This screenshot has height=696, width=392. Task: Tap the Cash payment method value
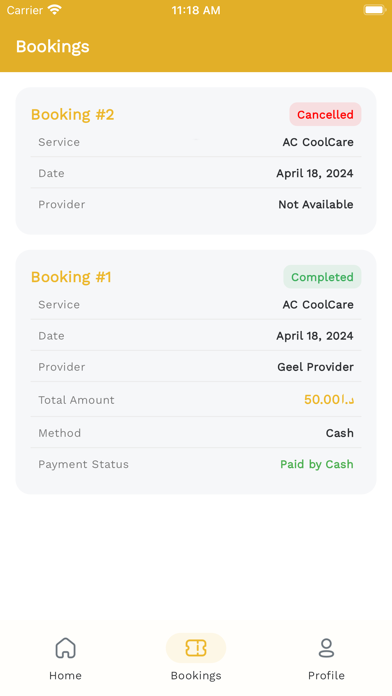click(x=340, y=433)
